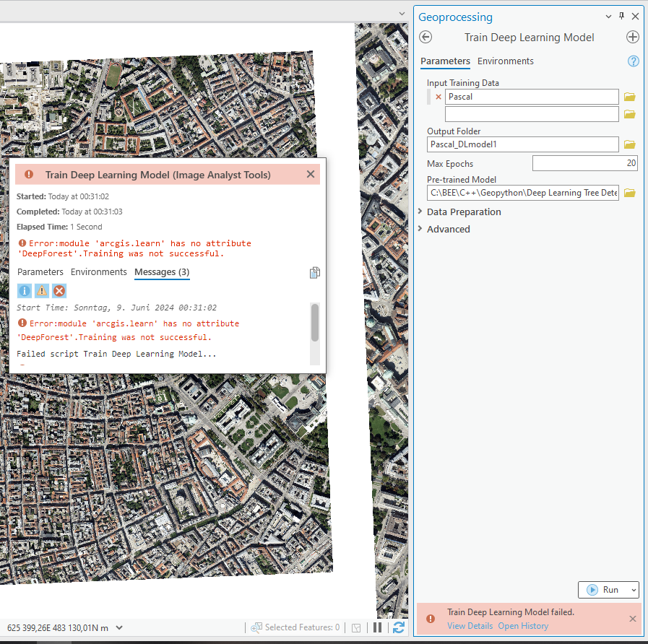
Task: Open a new tool with the plus icon
Action: (633, 37)
